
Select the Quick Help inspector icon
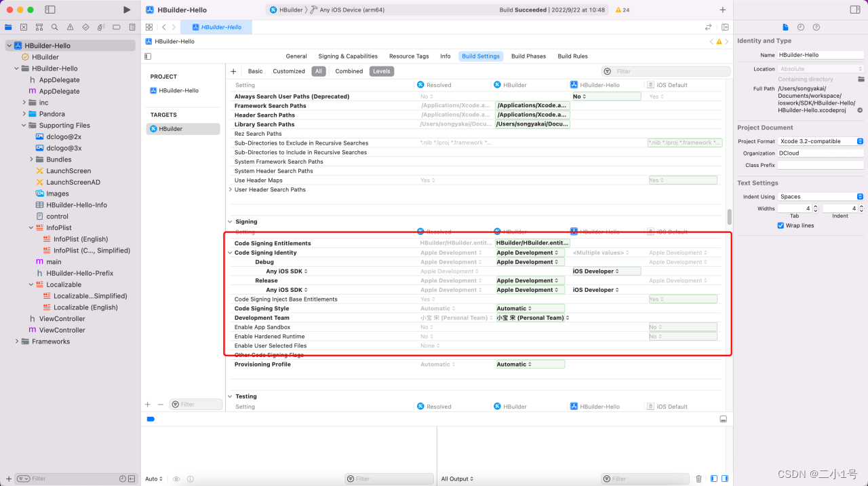click(816, 27)
